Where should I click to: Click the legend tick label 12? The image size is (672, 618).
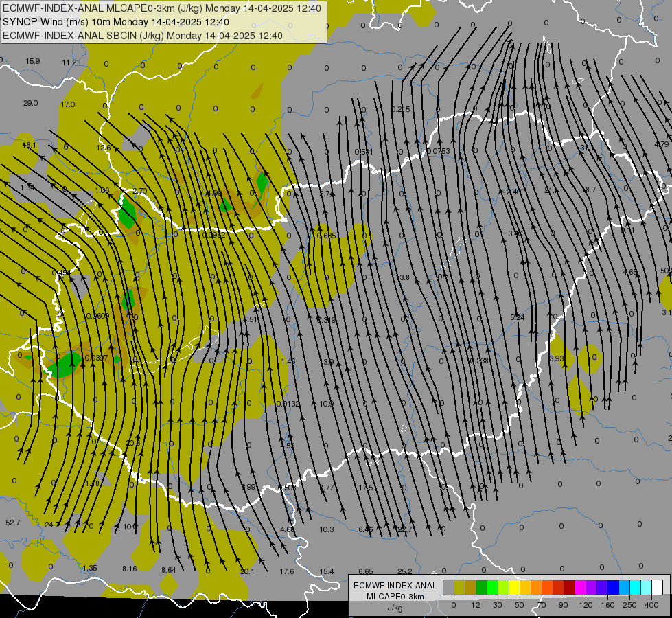pyautogui.click(x=475, y=605)
